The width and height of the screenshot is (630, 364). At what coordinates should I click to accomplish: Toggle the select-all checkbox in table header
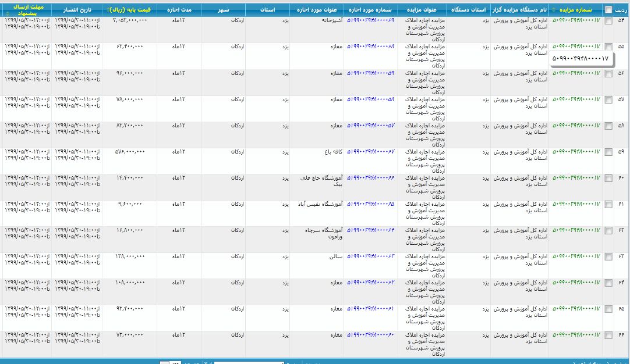[608, 10]
